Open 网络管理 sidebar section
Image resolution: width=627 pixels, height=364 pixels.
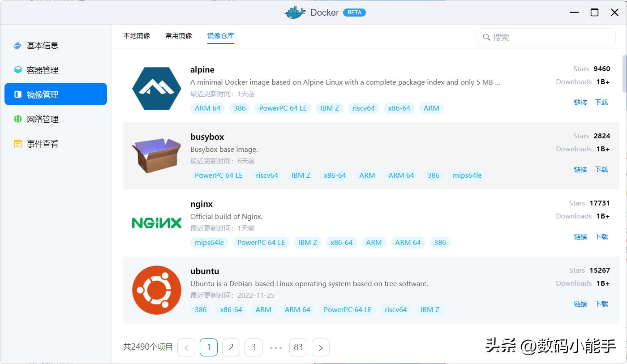point(43,119)
